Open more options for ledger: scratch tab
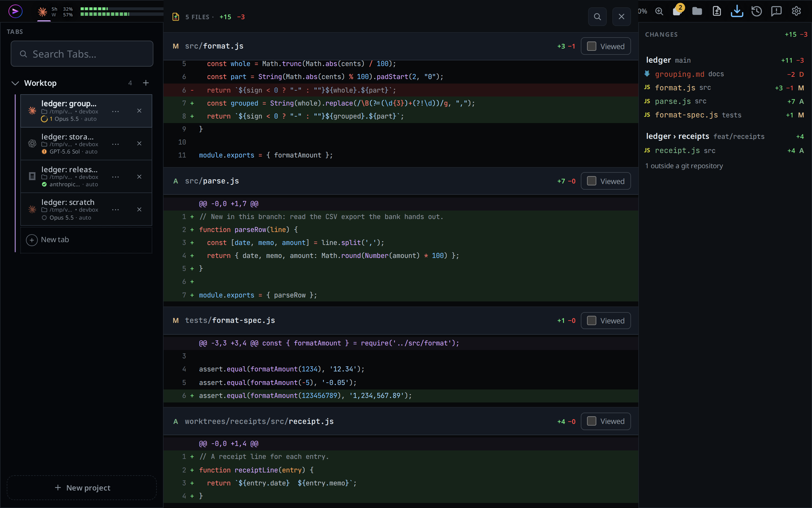This screenshot has height=508, width=812. pyautogui.click(x=115, y=209)
